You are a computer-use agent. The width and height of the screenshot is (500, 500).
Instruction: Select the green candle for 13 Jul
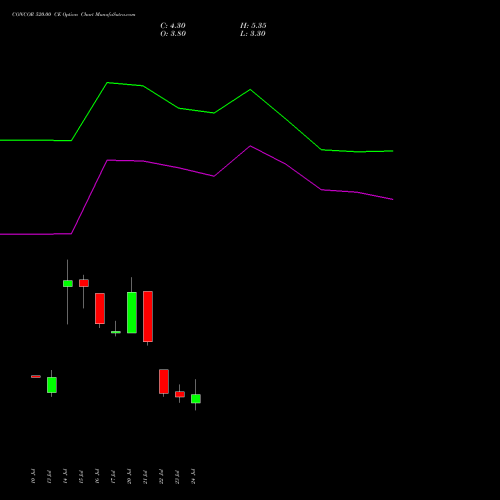pyautogui.click(x=52, y=384)
